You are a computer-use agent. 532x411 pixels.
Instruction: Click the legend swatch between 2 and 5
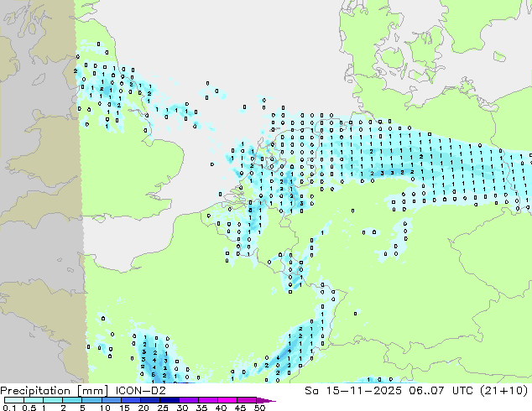point(72,400)
